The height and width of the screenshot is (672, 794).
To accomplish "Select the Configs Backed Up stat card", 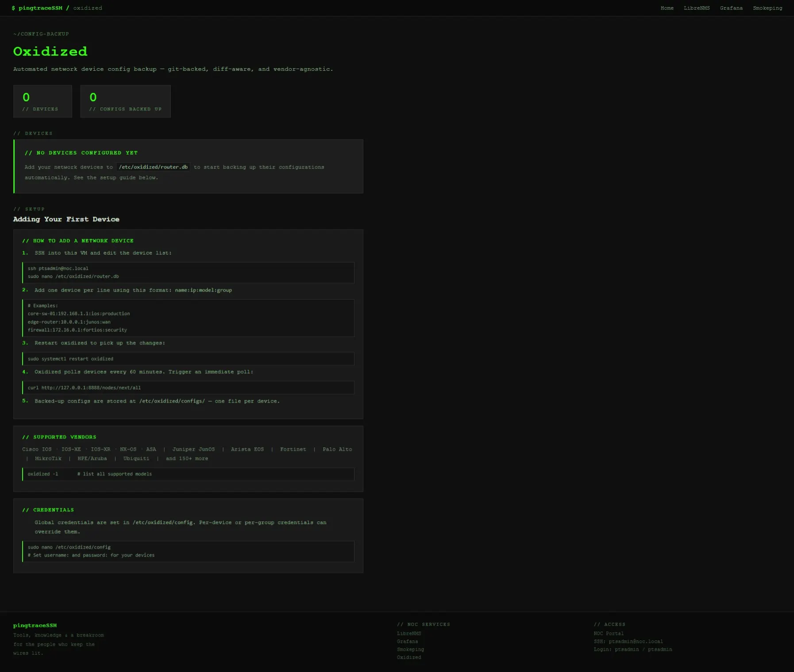I will pos(126,101).
